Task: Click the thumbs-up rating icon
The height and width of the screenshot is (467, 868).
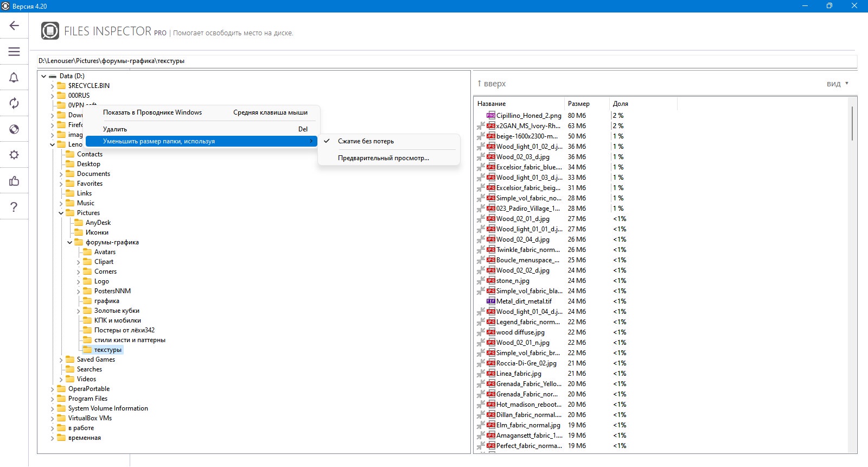Action: pyautogui.click(x=14, y=181)
